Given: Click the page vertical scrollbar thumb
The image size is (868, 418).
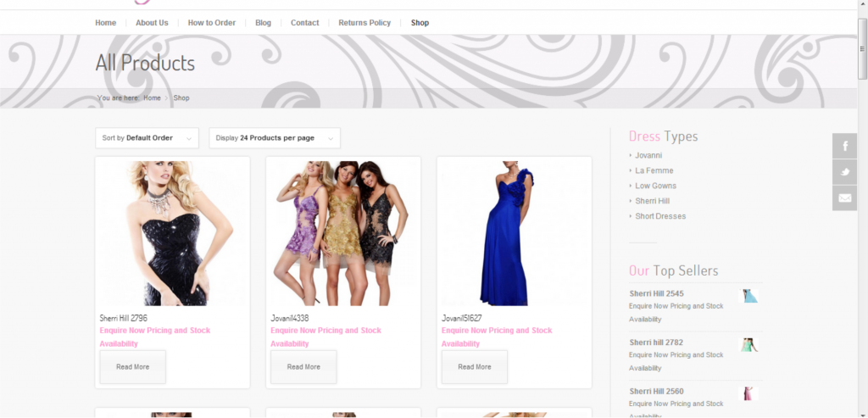Looking at the screenshot, I should 862,48.
